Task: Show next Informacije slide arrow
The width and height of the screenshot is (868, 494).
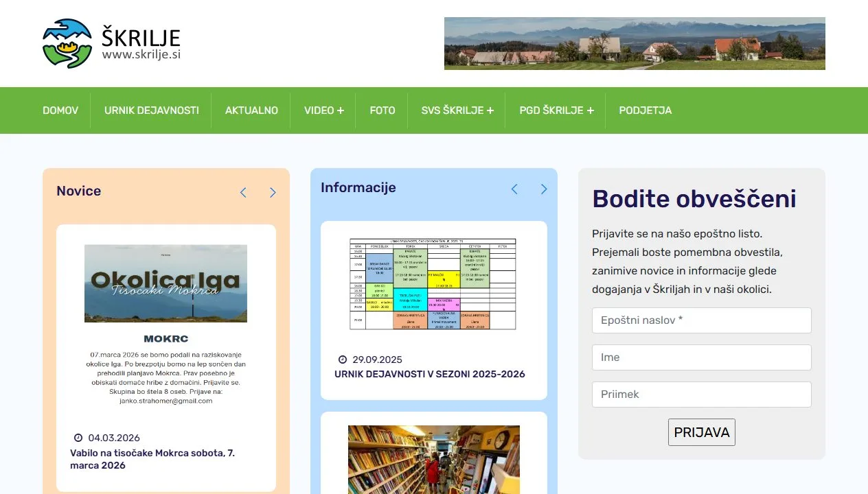Action: point(544,189)
